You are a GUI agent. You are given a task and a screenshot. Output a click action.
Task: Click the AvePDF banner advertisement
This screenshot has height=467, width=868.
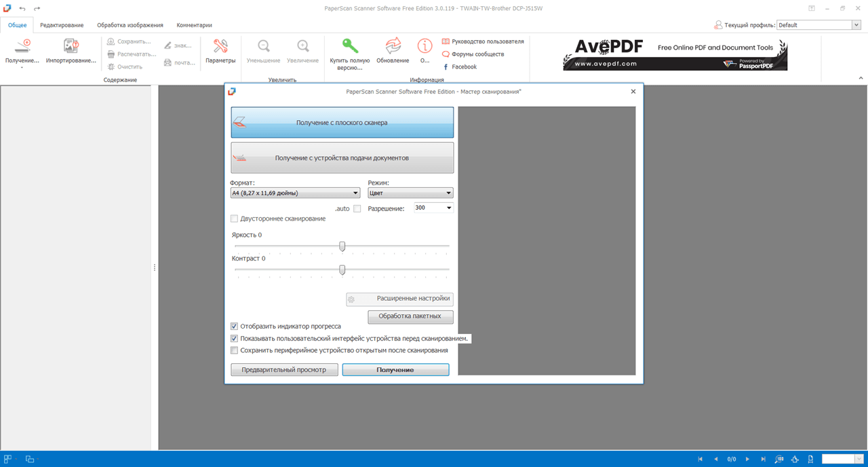coord(675,54)
